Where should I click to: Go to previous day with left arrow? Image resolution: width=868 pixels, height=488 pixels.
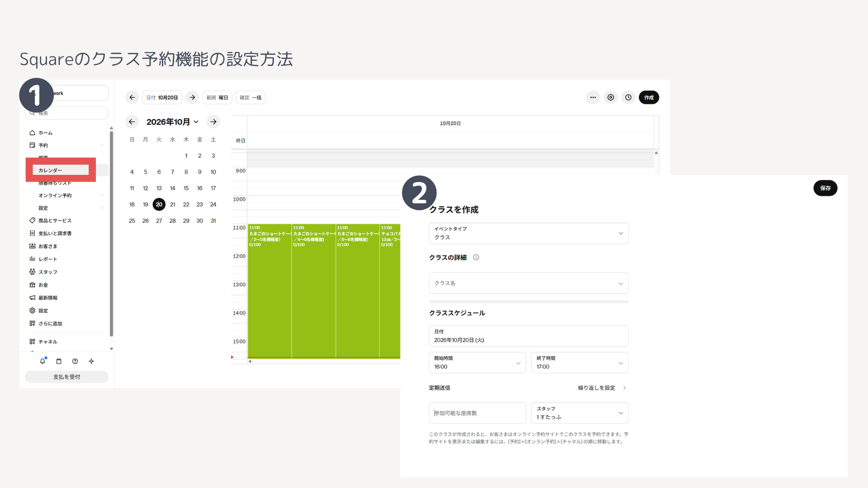click(x=132, y=98)
